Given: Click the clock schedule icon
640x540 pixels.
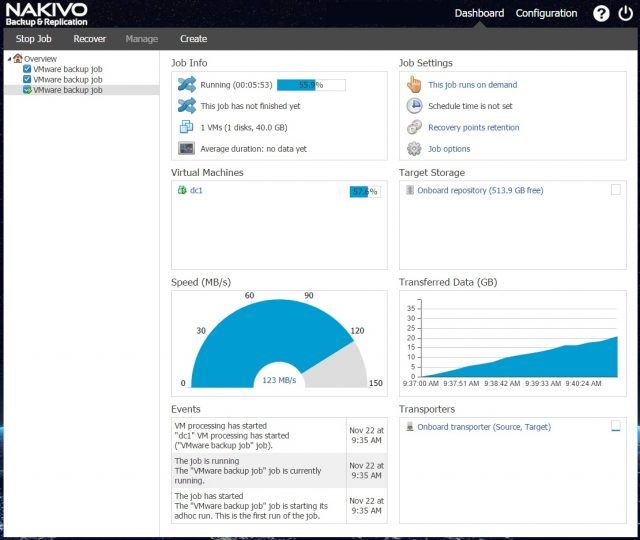Looking at the screenshot, I should (x=414, y=106).
